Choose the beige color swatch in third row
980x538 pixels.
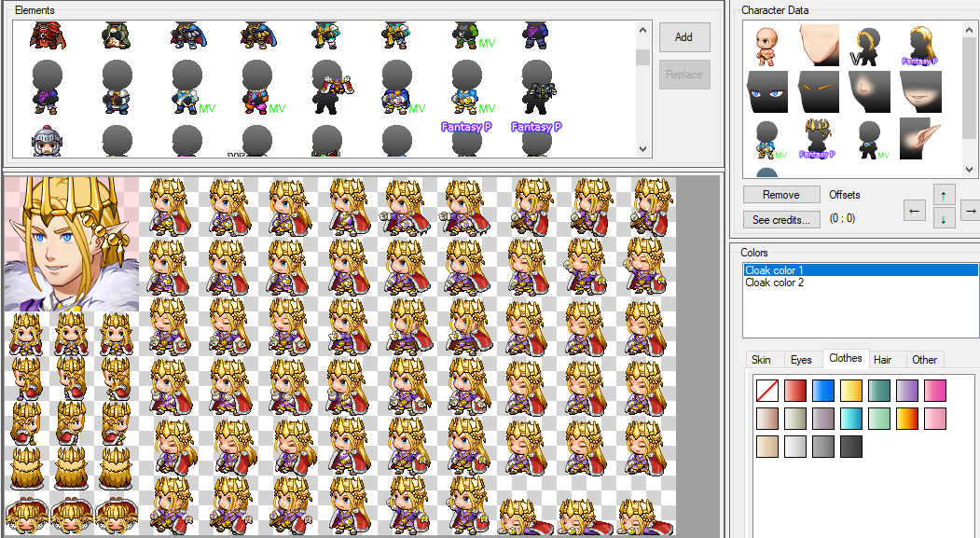point(767,447)
